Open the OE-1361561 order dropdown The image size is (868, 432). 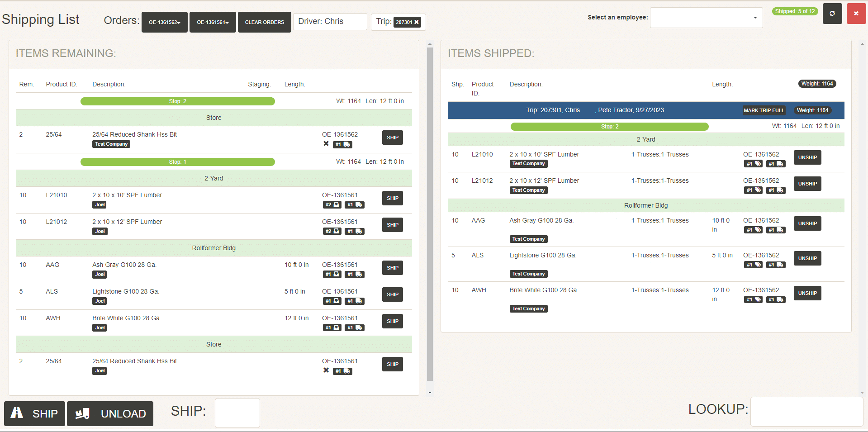click(213, 22)
